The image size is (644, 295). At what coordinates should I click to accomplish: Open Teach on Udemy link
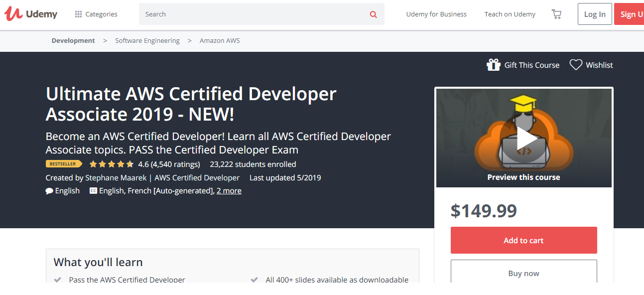tap(510, 14)
